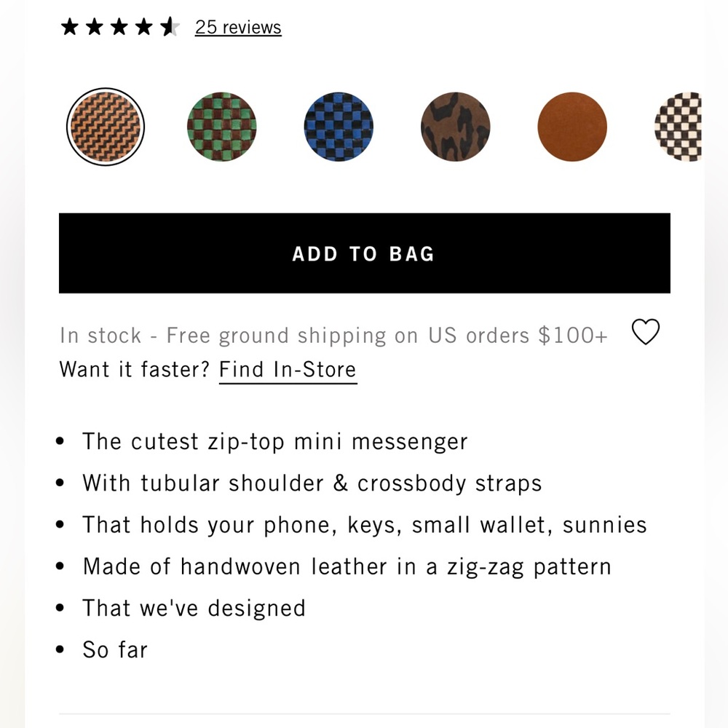The image size is (728, 728).
Task: Click the star rating display
Action: pos(120,28)
